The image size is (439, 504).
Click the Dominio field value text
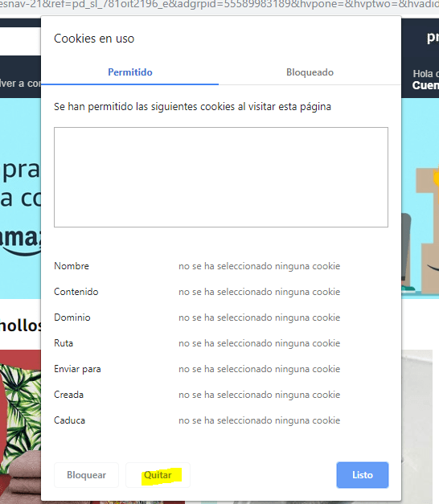click(x=259, y=318)
